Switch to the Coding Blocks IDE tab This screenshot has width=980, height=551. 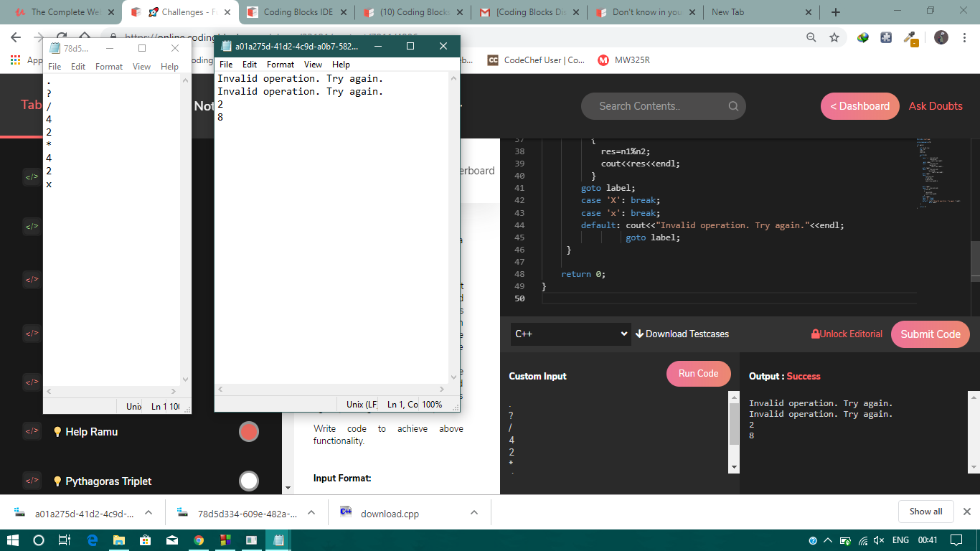pyautogui.click(x=297, y=12)
